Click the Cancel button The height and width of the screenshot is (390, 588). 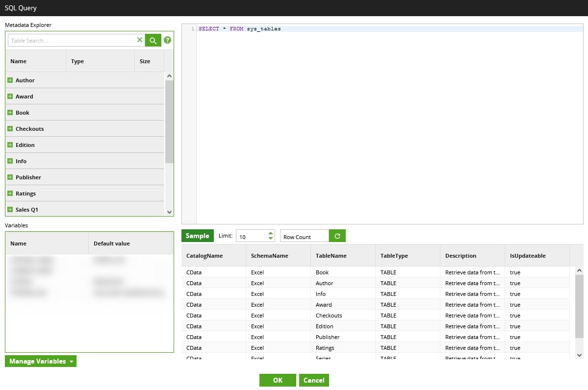[314, 380]
